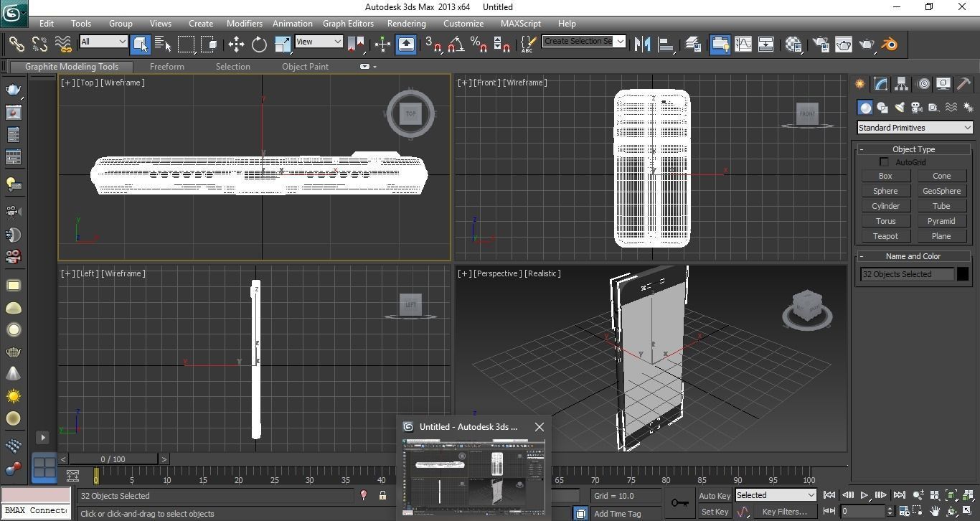
Task: Click the Bind to Space Warp icon
Action: 63,44
